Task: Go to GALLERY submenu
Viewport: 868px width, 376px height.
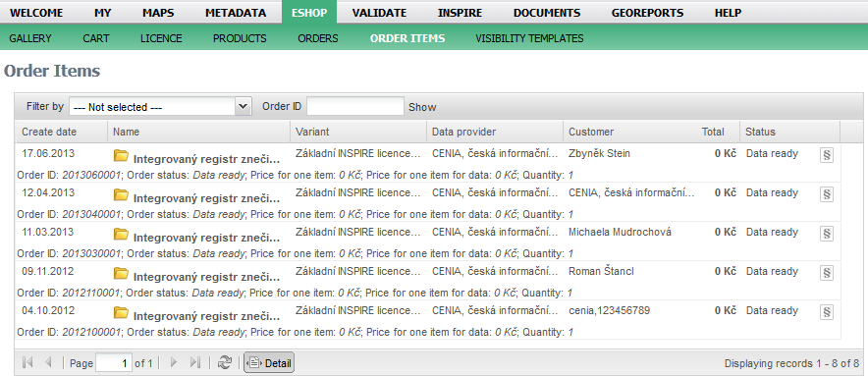Action: click(30, 38)
